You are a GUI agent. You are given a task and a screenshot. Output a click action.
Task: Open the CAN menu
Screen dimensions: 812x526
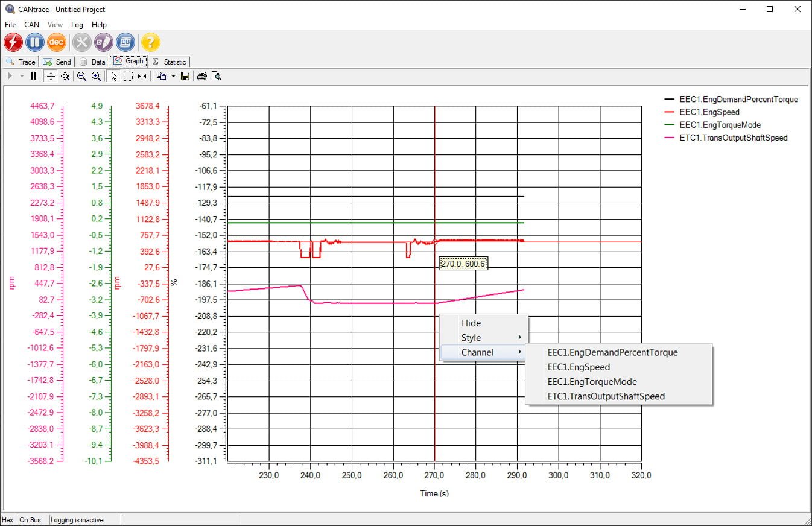[31, 25]
